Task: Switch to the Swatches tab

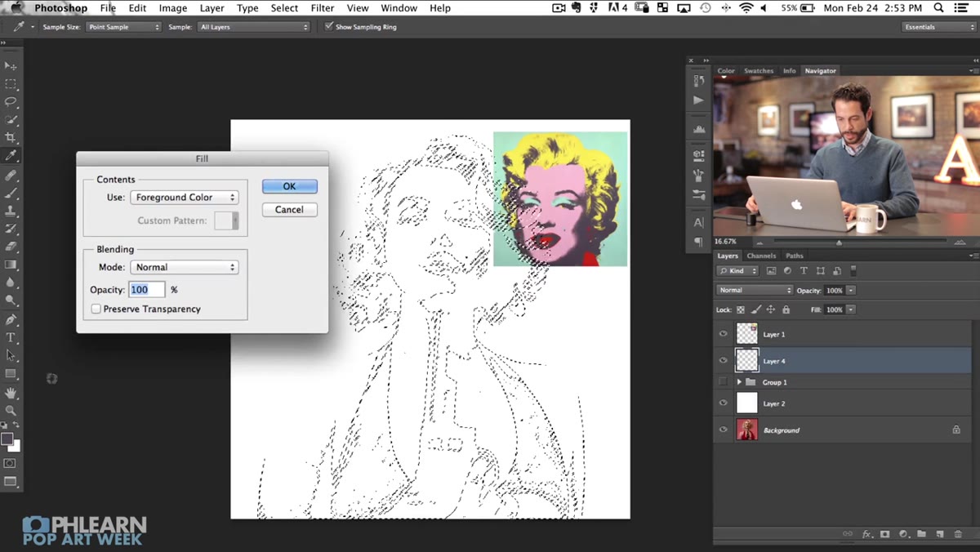Action: 759,71
